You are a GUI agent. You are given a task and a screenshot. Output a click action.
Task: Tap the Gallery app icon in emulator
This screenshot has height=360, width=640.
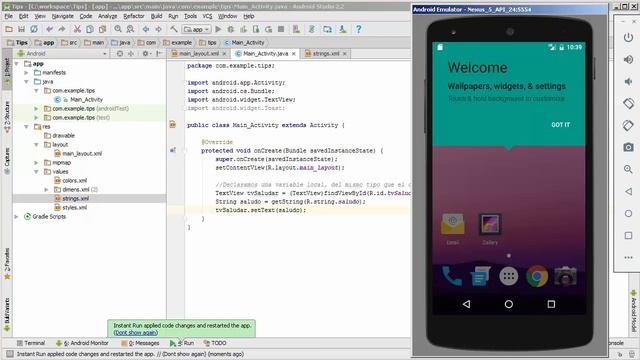490,229
